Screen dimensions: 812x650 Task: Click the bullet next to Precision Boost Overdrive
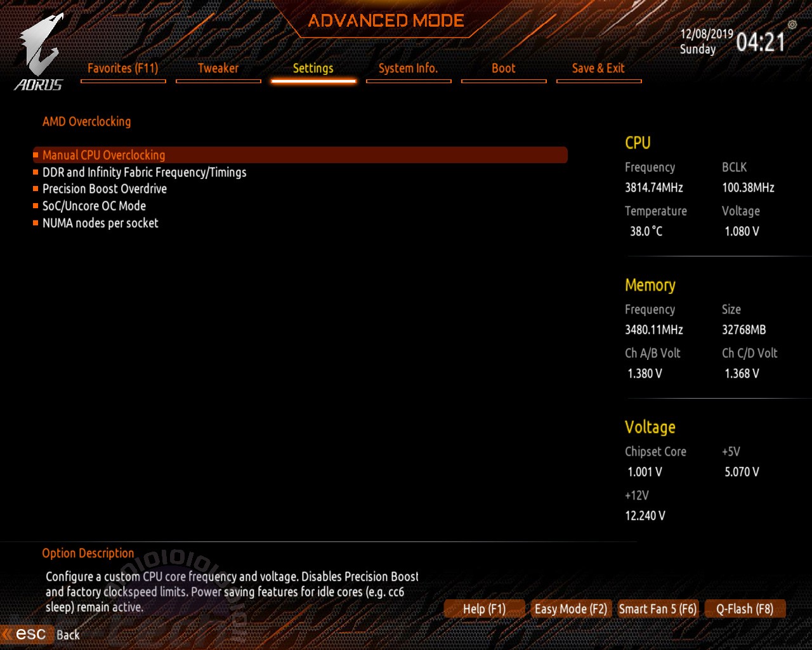tap(36, 189)
